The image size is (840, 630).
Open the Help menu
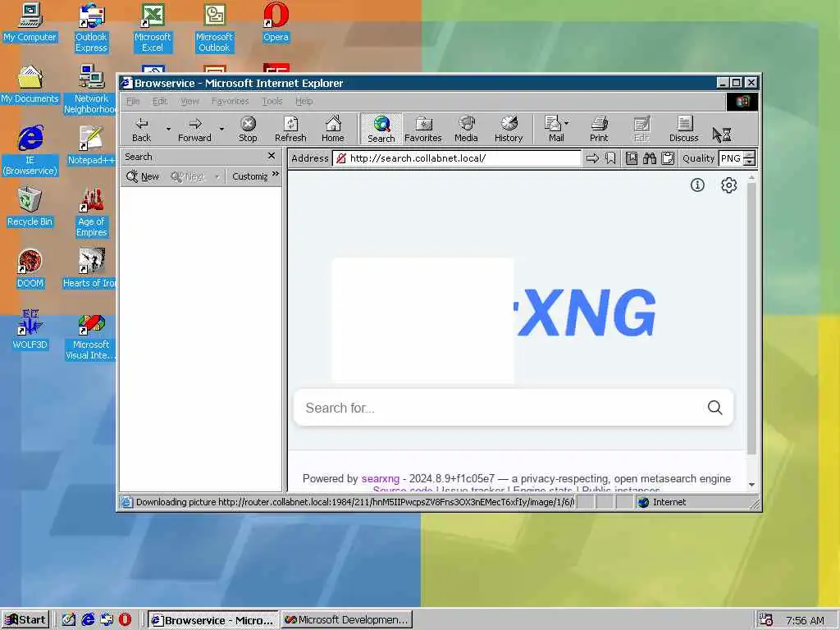[304, 101]
